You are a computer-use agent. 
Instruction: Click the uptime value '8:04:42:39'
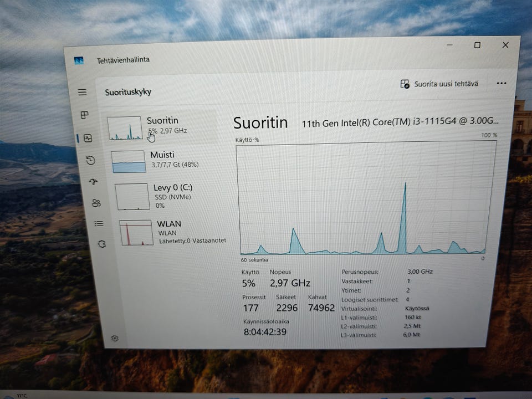[x=265, y=331]
